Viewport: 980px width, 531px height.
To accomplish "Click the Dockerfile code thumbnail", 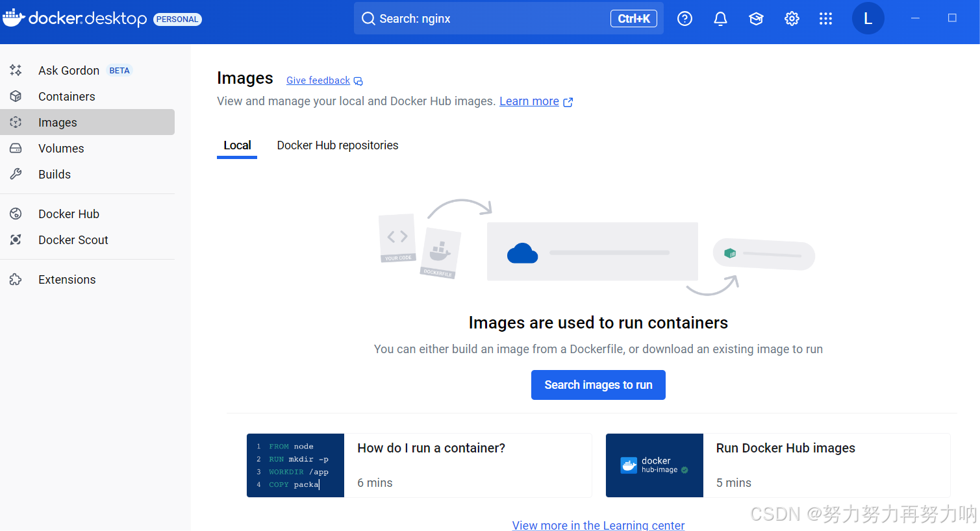I will click(295, 465).
